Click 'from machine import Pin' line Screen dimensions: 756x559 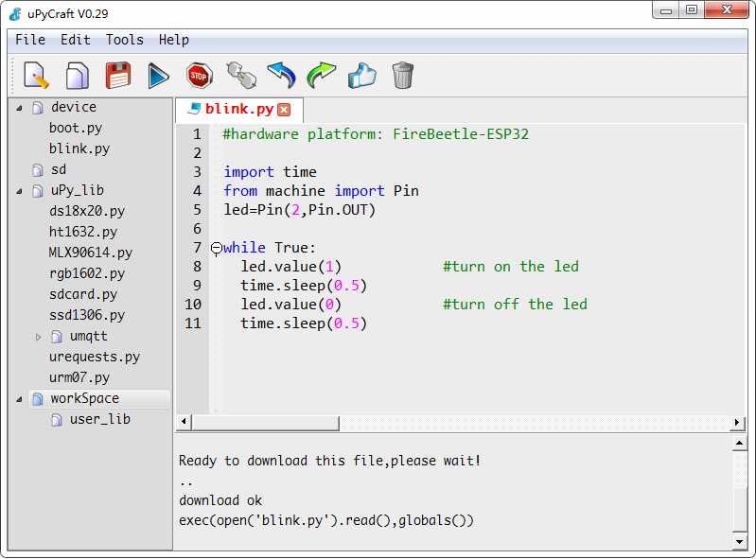pyautogui.click(x=321, y=191)
